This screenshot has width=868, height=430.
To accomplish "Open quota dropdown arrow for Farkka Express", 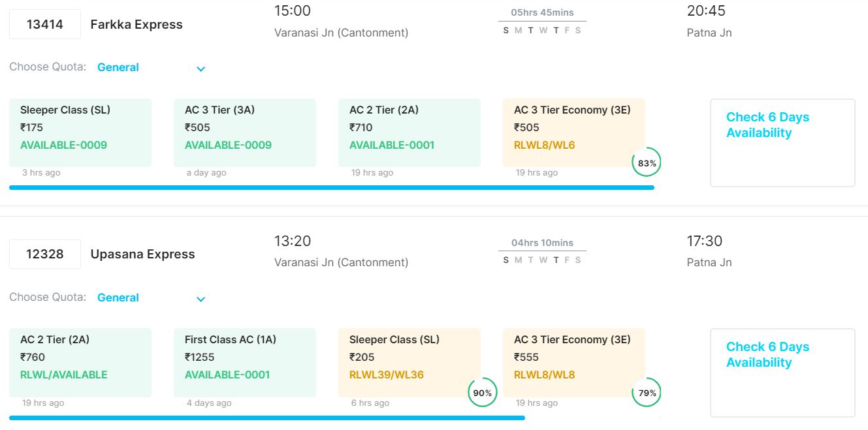I will pyautogui.click(x=201, y=69).
